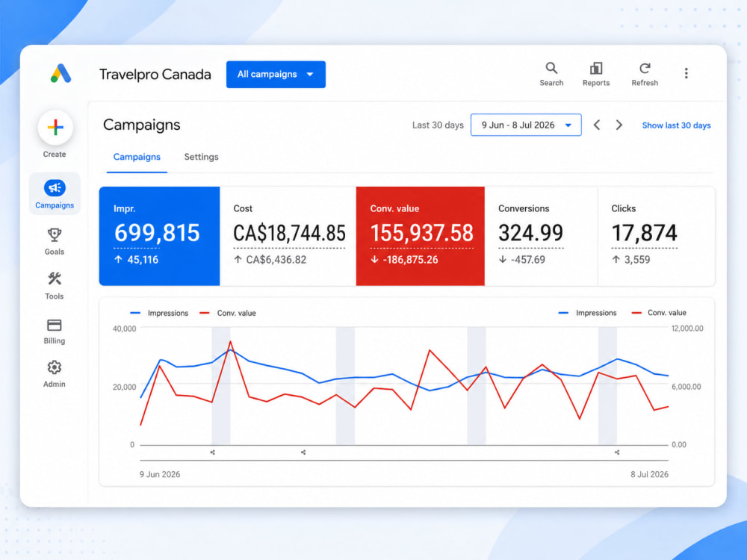Click the Refresh icon
Image resolution: width=747 pixels, height=560 pixels.
coord(645,68)
